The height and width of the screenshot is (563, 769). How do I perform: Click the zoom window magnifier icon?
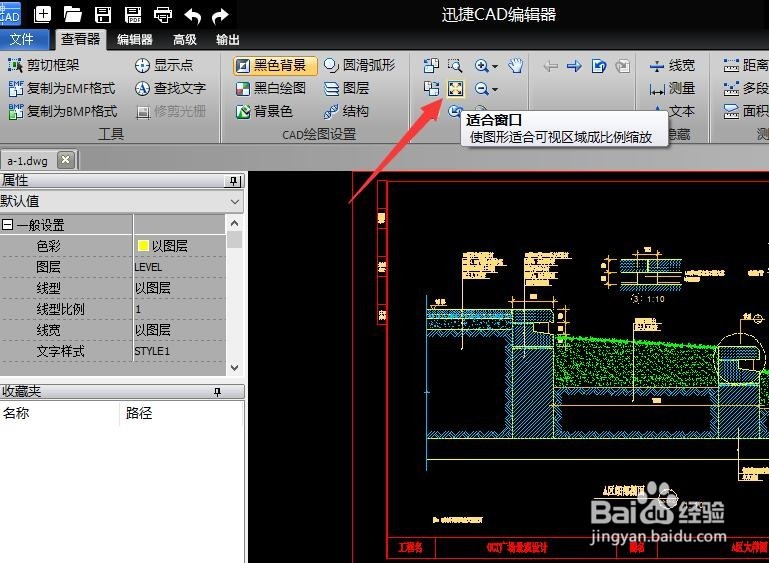pyautogui.click(x=455, y=65)
